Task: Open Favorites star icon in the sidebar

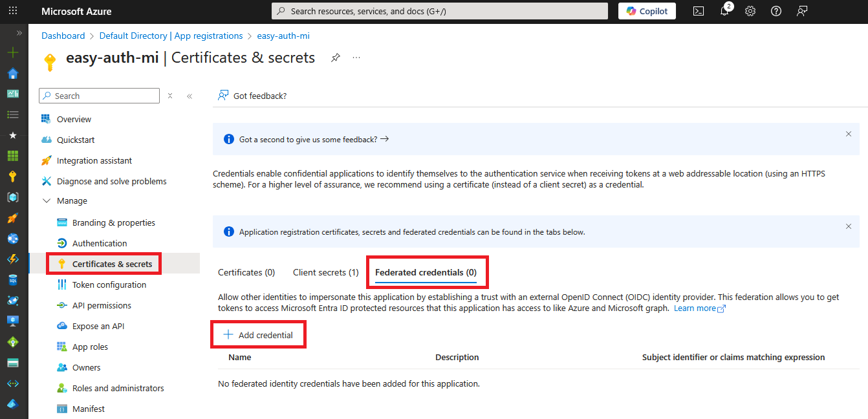Action: coord(13,135)
